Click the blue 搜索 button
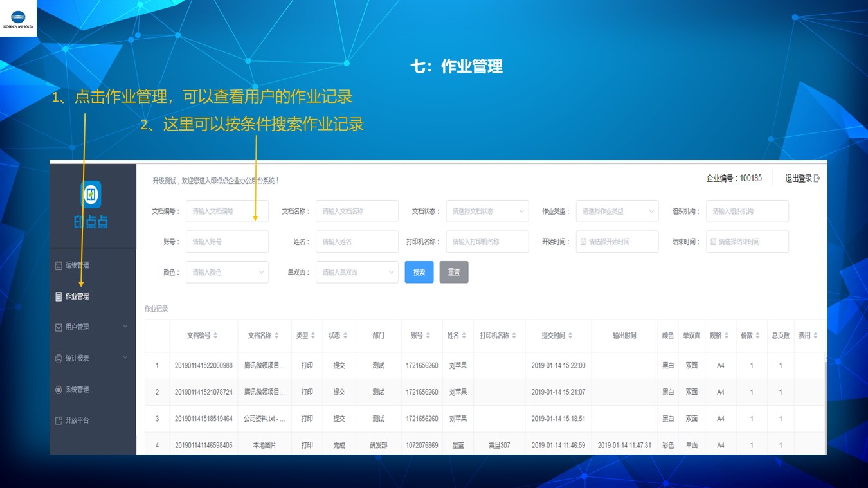868x488 pixels. click(x=419, y=272)
